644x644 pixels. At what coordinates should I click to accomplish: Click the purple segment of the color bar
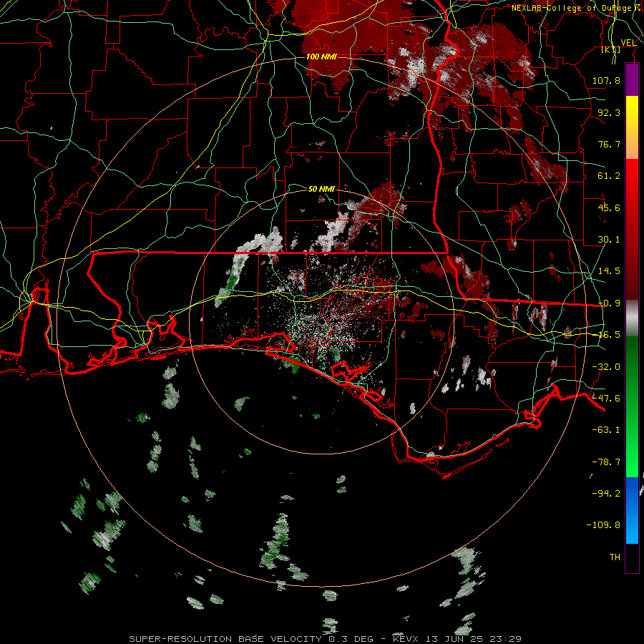(632, 80)
